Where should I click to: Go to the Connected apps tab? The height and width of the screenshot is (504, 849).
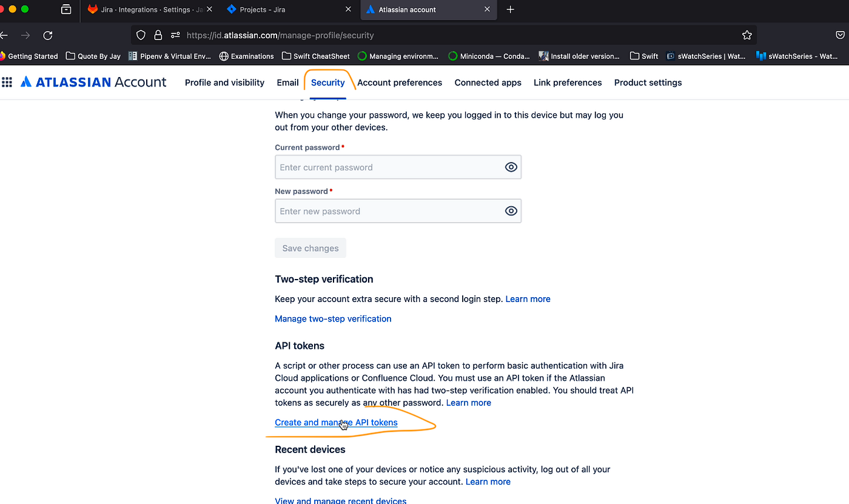tap(488, 82)
